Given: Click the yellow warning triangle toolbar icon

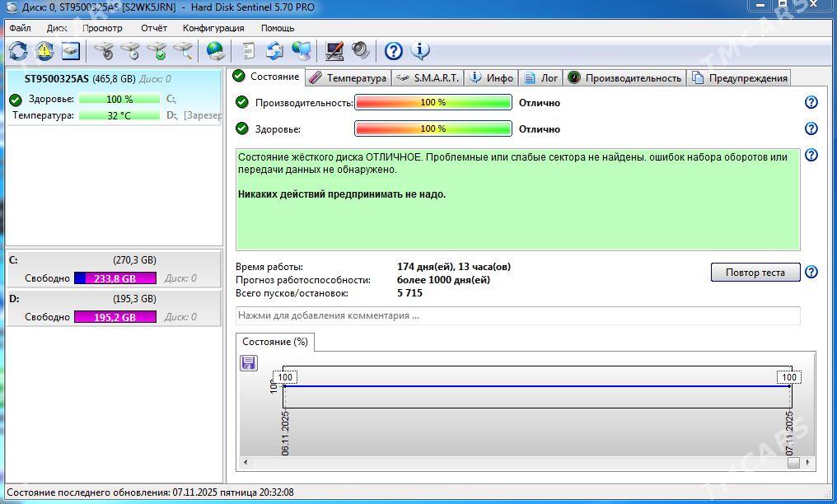Looking at the screenshot, I should tap(44, 51).
